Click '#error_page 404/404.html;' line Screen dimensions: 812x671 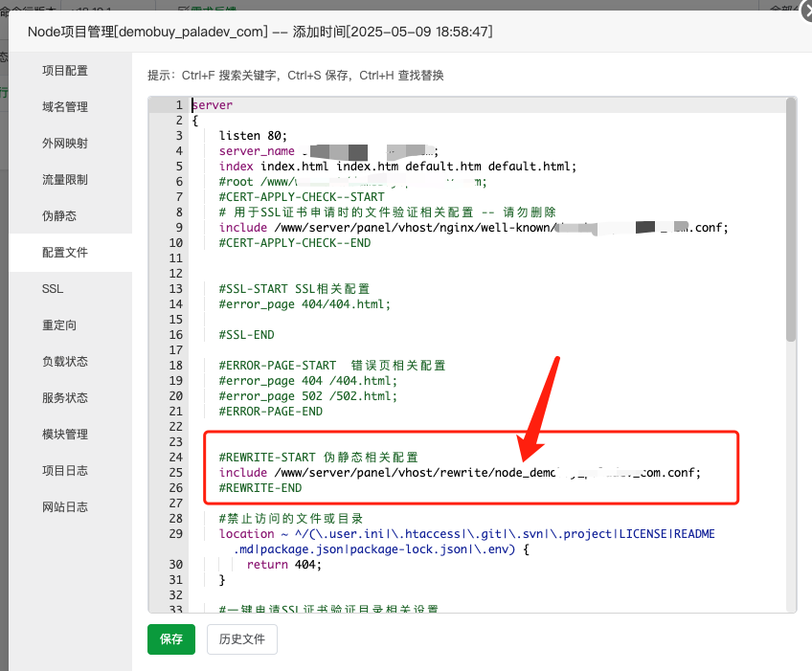point(304,304)
